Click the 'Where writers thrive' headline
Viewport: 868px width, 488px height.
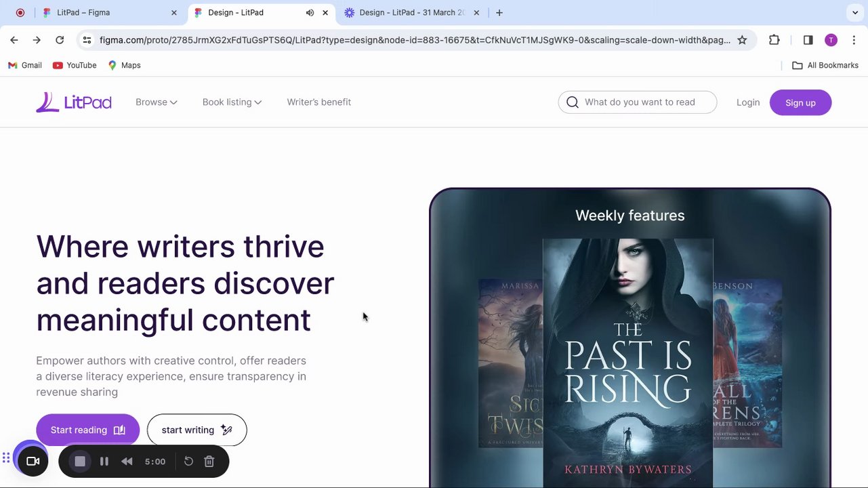click(x=185, y=283)
